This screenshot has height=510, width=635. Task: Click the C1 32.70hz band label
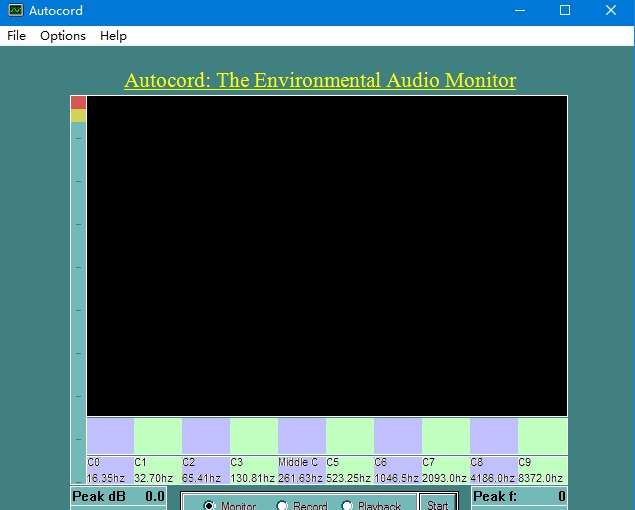[x=158, y=470]
